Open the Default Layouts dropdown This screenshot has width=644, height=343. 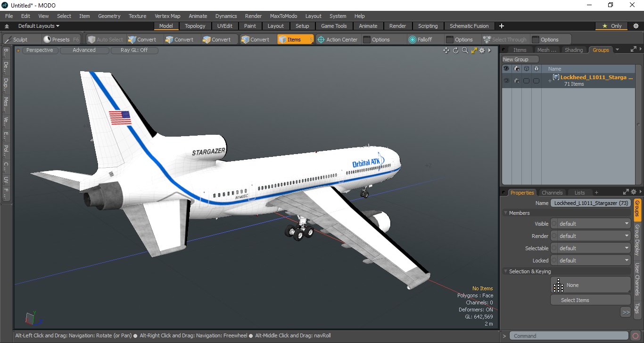[x=39, y=26]
